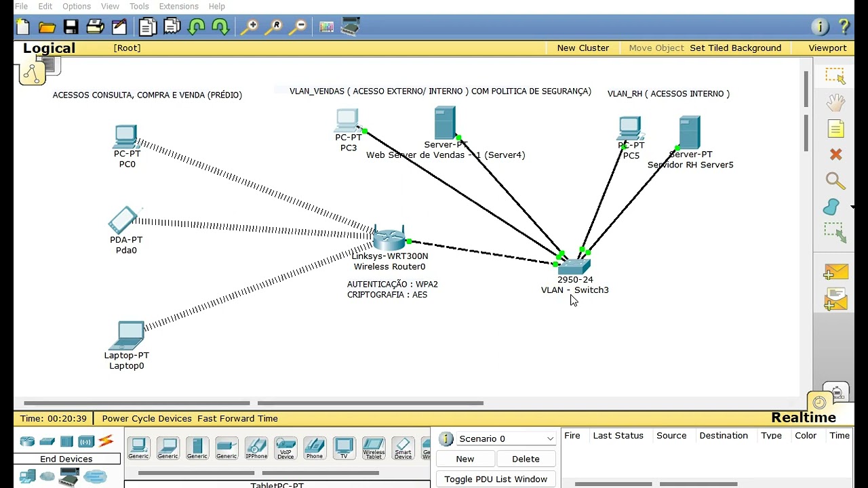This screenshot has height=488, width=868.
Task: Open a file using the folder icon
Action: point(47,27)
